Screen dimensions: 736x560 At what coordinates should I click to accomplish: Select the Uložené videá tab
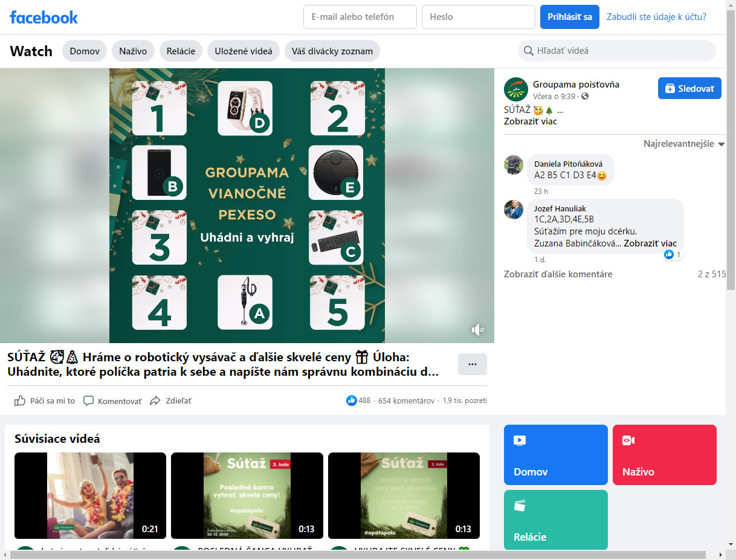244,51
